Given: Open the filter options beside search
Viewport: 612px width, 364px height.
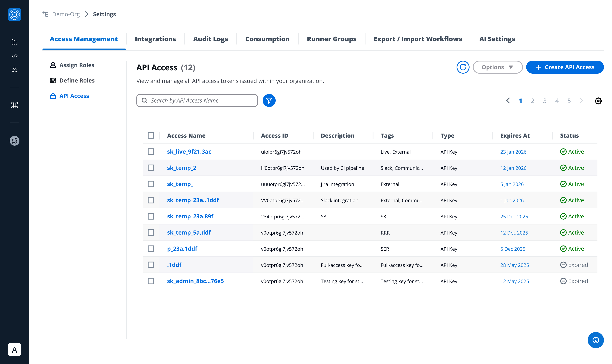Looking at the screenshot, I should (269, 100).
